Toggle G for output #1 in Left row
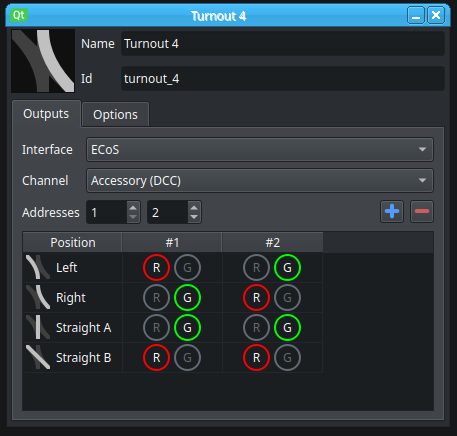 click(187, 267)
